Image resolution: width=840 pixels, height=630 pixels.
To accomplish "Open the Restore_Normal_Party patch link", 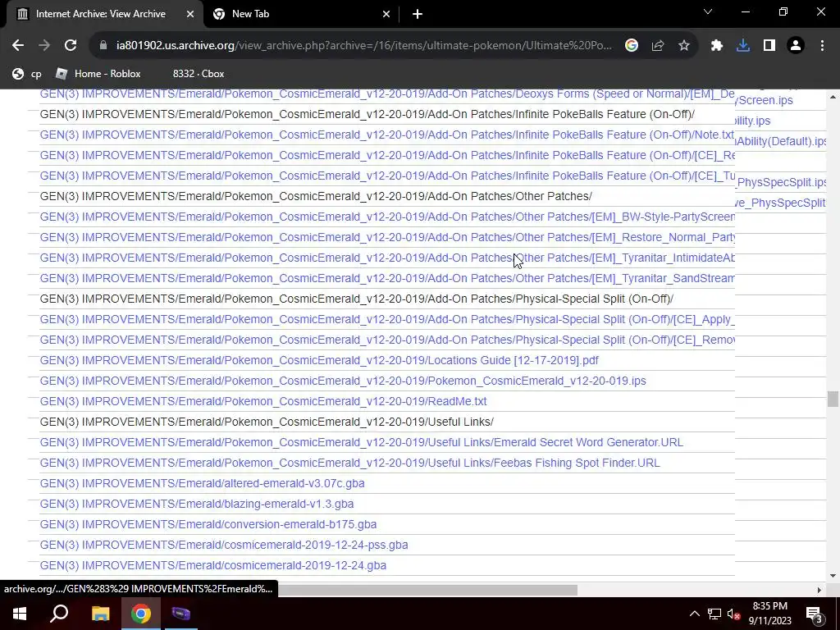I will [387, 237].
